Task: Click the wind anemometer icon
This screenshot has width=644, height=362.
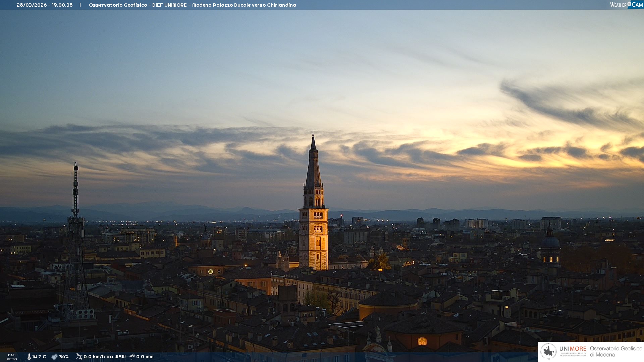Action: (x=79, y=357)
